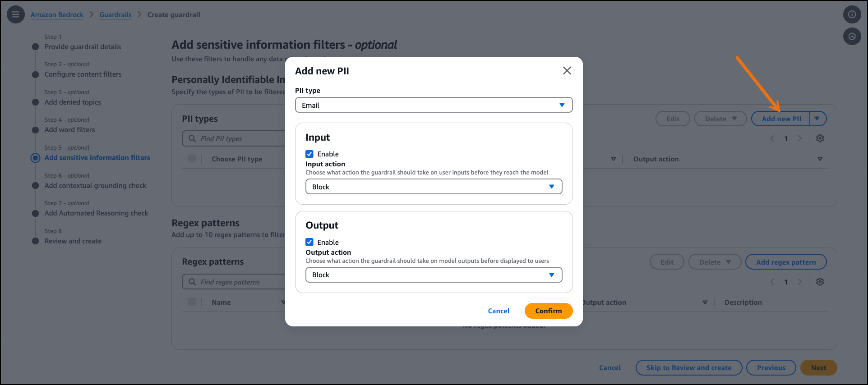Go to the Add denied topics step
Viewport: 868px width, 385px height.
(73, 102)
